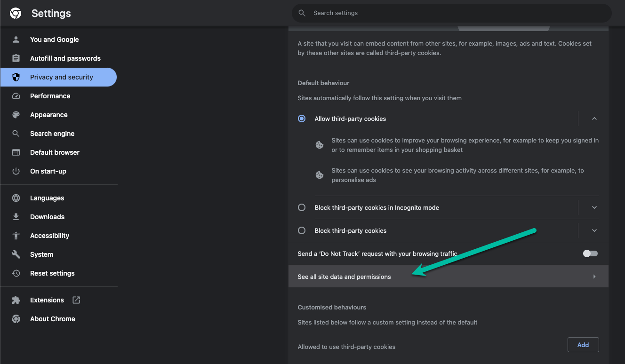Click the Languages globe icon
The width and height of the screenshot is (625, 364).
point(16,198)
